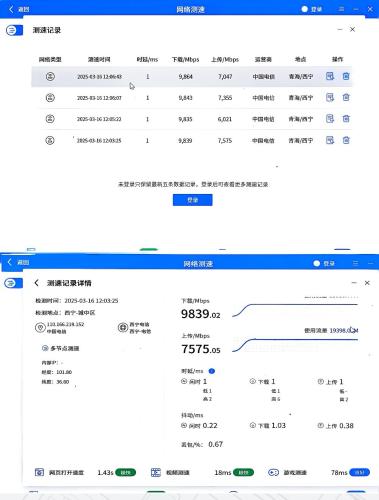Click upload value 7,355 in table

coord(225,98)
